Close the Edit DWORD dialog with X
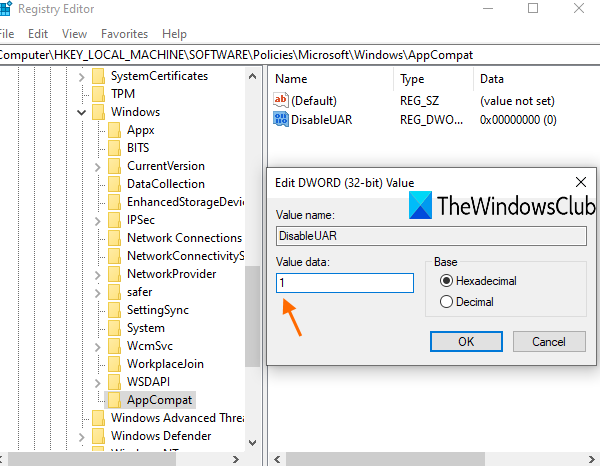The image size is (600, 466). tap(580, 182)
